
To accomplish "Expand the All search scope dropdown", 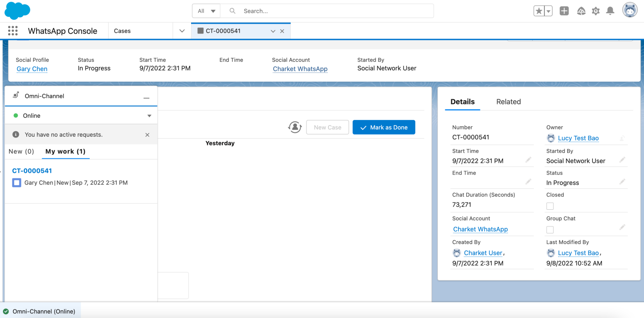I will [206, 11].
